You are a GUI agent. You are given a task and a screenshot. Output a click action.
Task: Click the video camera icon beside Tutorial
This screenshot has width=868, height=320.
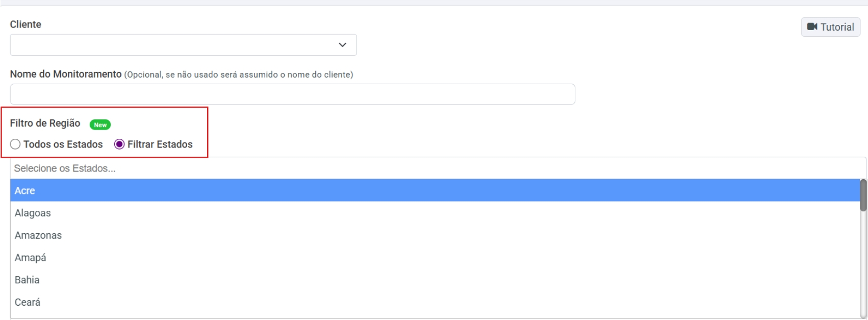click(812, 27)
